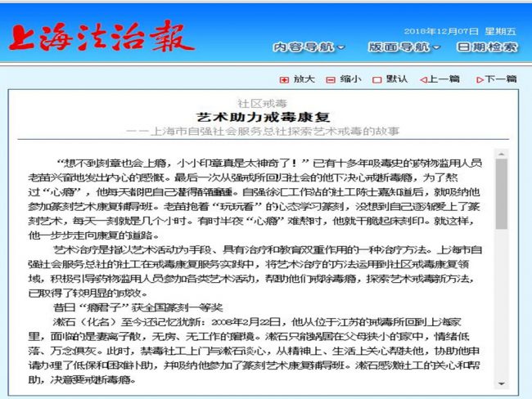Click the red minus icon beside 缩小

coord(331,79)
